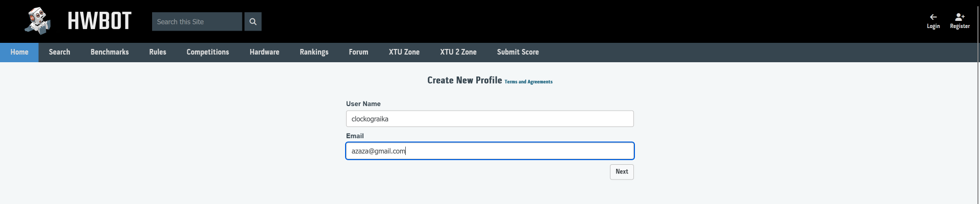
Task: Click the HWBOT site title text
Action: [x=100, y=21]
